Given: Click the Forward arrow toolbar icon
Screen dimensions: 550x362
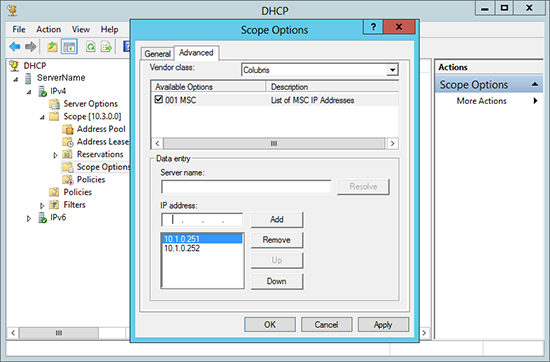Looking at the screenshot, I should [31, 46].
